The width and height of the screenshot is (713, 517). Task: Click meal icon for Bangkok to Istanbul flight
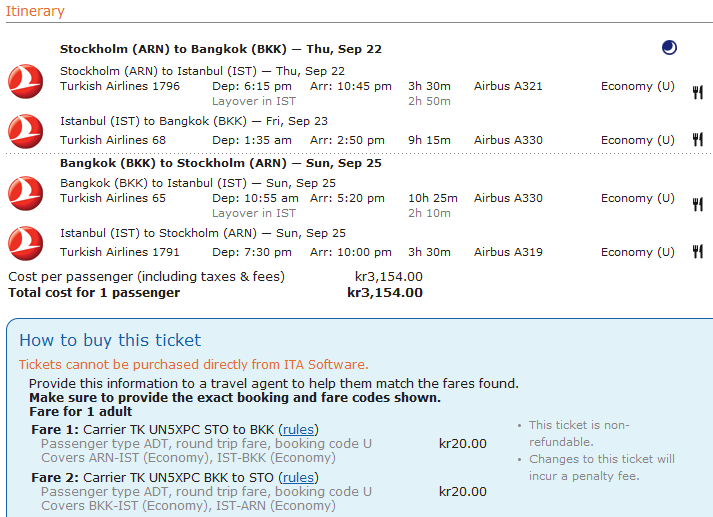tap(697, 204)
